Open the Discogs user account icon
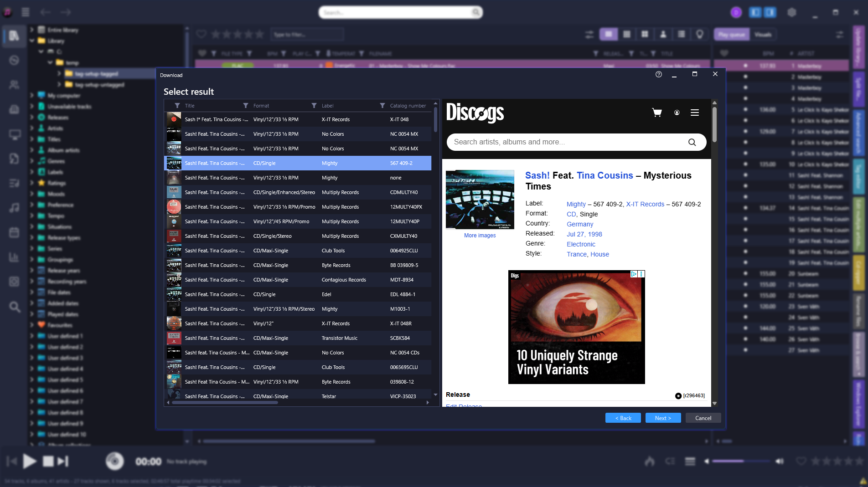This screenshot has width=868, height=487. tap(677, 113)
